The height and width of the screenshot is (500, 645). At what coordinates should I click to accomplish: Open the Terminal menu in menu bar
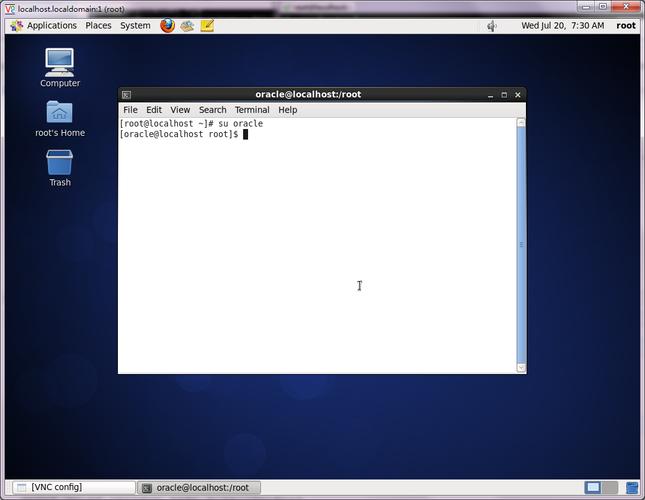[251, 110]
